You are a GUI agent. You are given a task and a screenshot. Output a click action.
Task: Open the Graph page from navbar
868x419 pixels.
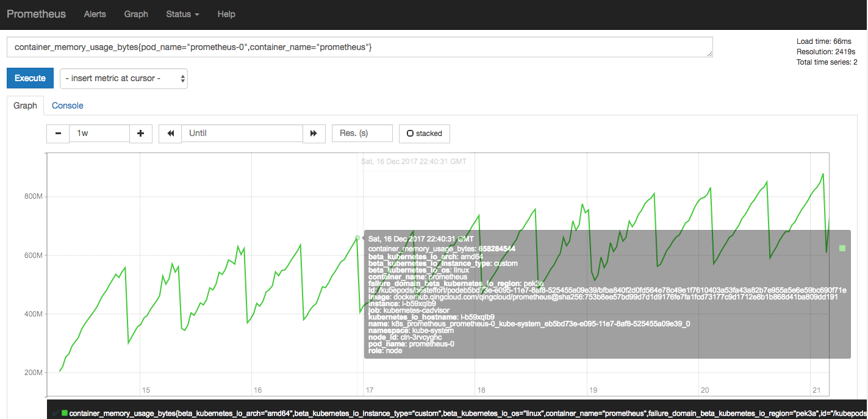click(x=135, y=14)
